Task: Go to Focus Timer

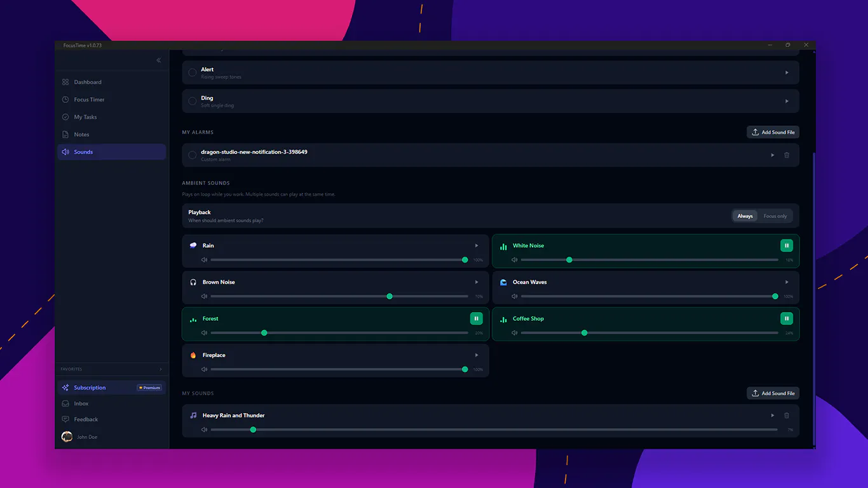Action: point(111,100)
